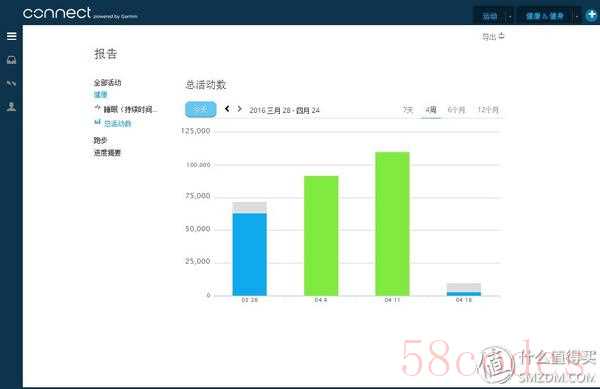
Task: Open the user profile icon in sidebar
Action: coord(11,107)
